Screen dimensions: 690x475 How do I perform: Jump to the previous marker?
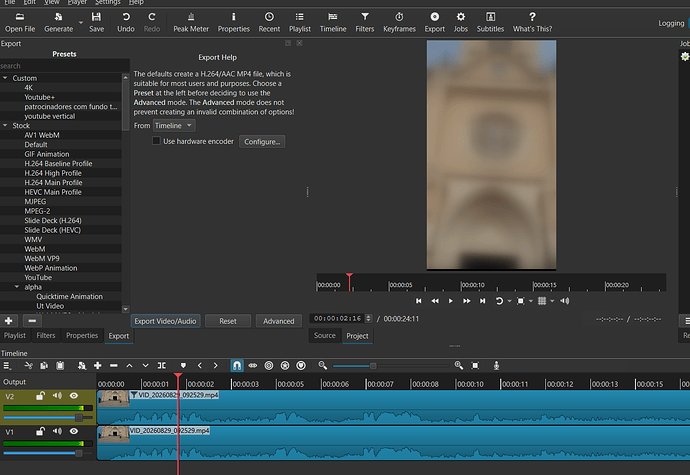200,365
